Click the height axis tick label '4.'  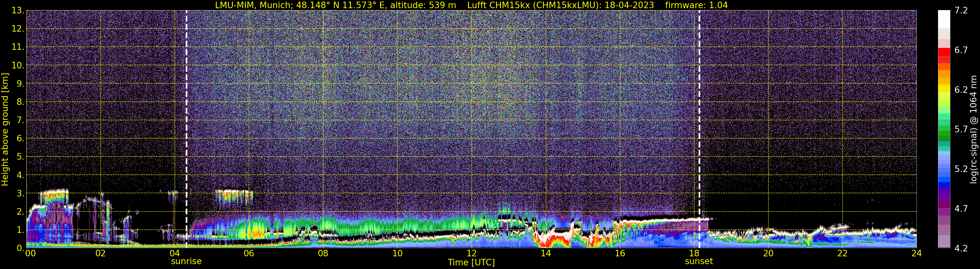pyautogui.click(x=20, y=175)
